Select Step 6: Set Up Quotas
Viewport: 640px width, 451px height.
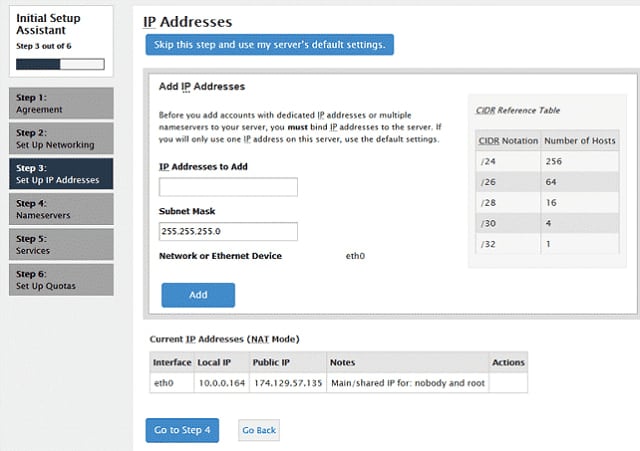(x=62, y=280)
